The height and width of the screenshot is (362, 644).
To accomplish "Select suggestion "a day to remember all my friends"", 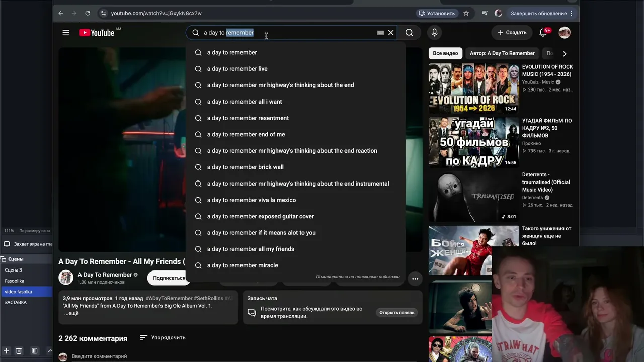I will [295, 249].
